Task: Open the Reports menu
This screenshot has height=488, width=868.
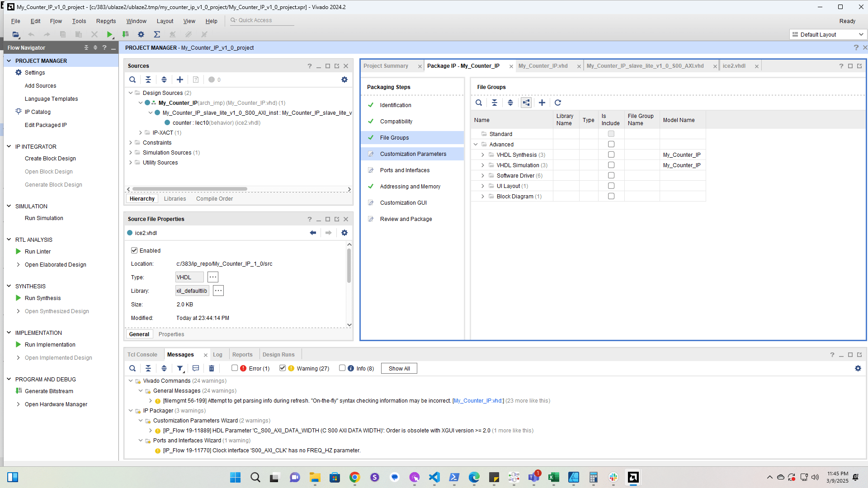Action: 106,21
